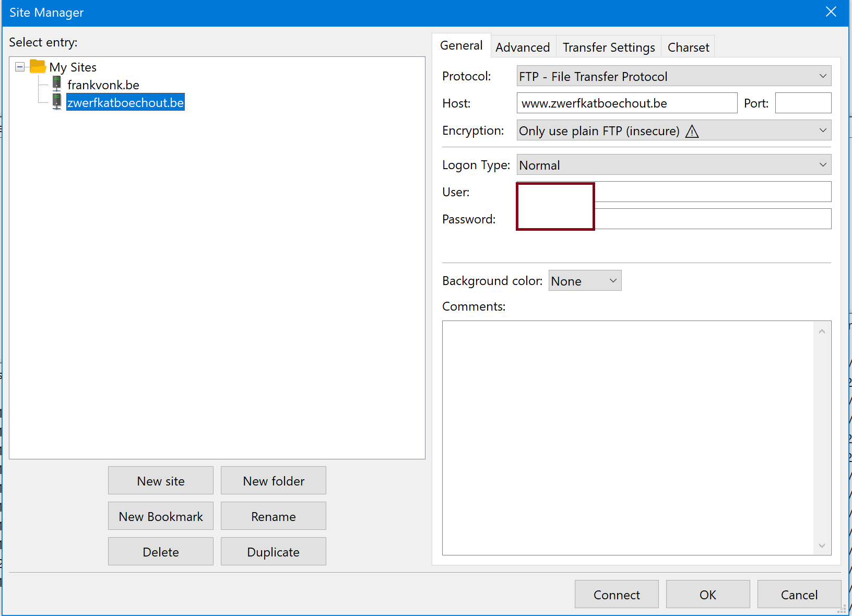
Task: Click the New site button
Action: point(161,481)
